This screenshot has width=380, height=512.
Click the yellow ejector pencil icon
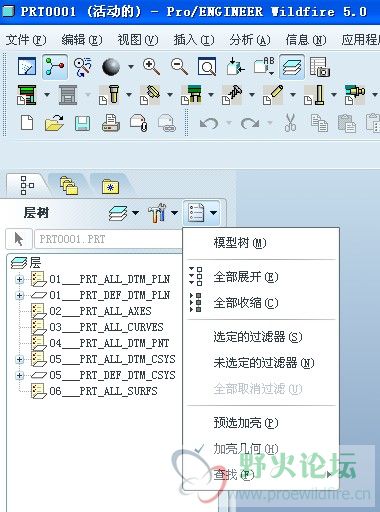(273, 95)
